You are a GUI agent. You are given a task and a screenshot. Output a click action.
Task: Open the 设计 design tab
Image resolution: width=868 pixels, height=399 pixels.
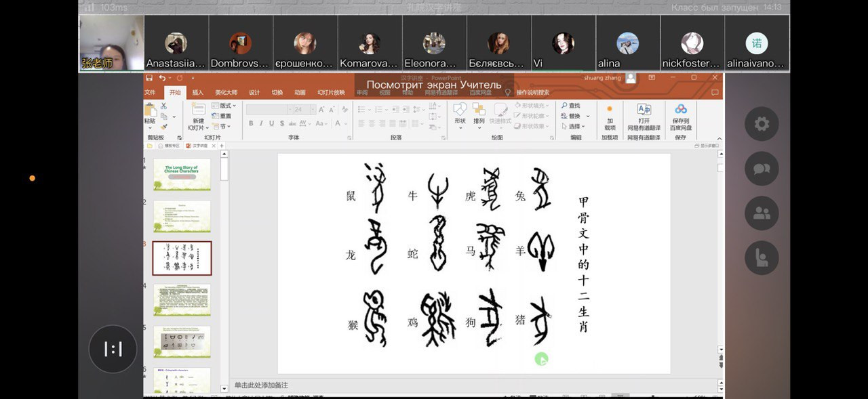pos(254,93)
